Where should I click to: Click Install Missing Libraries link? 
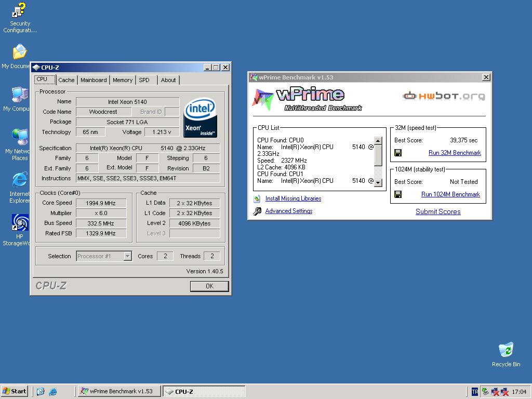tap(293, 198)
